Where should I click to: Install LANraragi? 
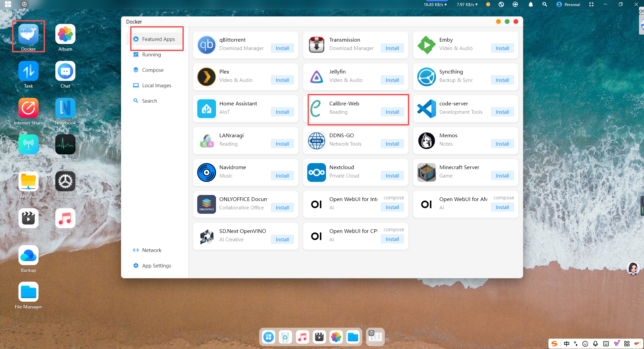click(282, 144)
